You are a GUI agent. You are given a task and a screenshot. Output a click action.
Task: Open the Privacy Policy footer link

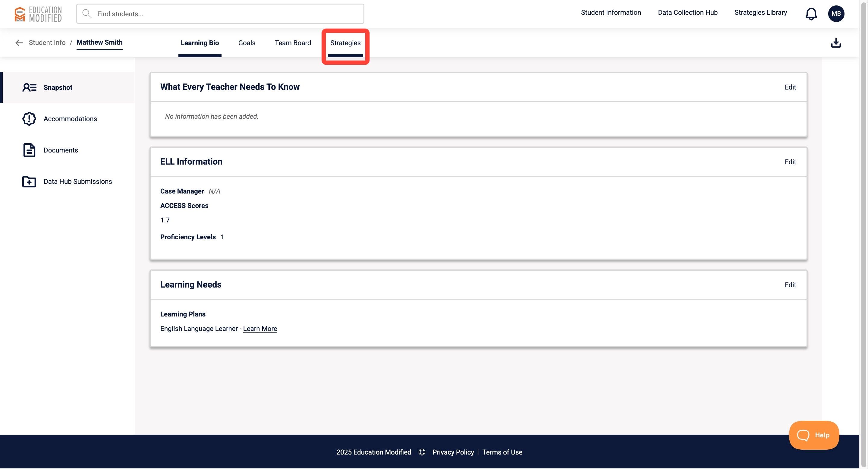[x=453, y=452]
